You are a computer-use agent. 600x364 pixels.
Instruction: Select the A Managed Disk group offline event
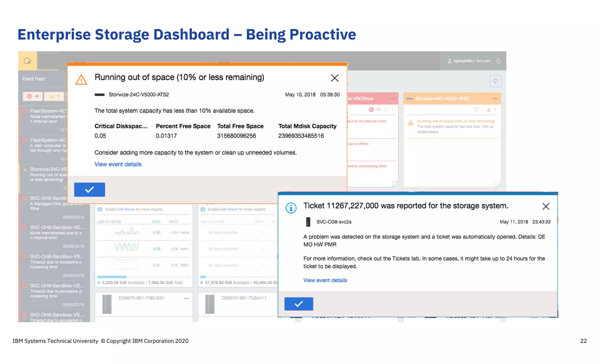55,207
